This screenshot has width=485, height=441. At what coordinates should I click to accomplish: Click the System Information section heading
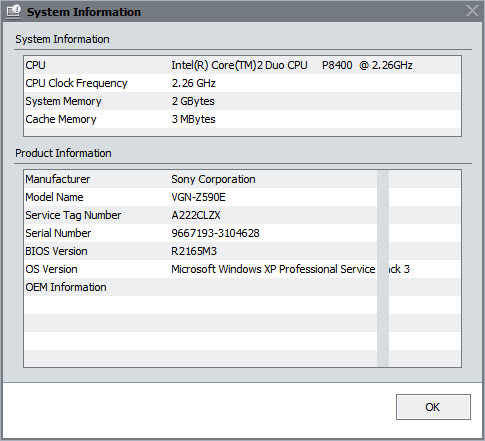(x=62, y=39)
